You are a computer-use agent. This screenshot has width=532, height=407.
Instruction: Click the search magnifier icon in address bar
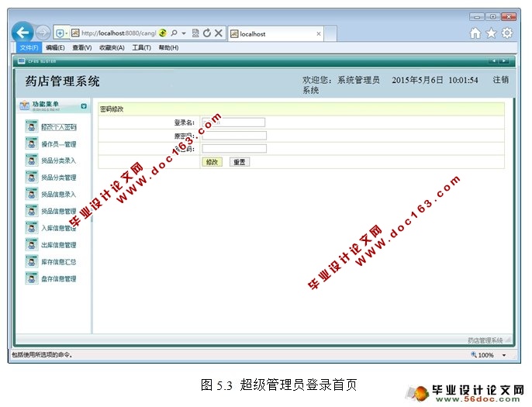pyautogui.click(x=174, y=33)
